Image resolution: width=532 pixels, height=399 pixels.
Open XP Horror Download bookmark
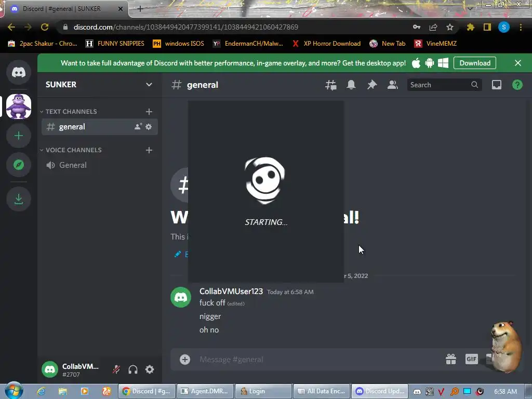[x=327, y=44]
